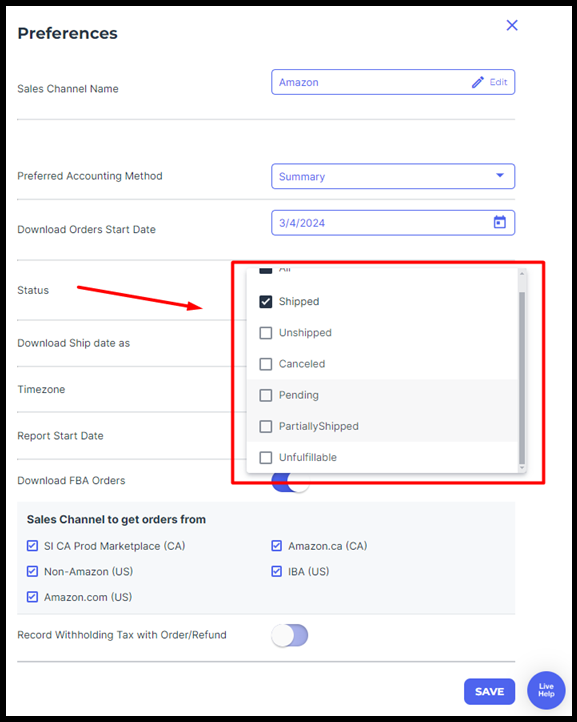Image resolution: width=577 pixels, height=722 pixels.
Task: Select PartiallyShipped in the status list
Action: [382, 426]
